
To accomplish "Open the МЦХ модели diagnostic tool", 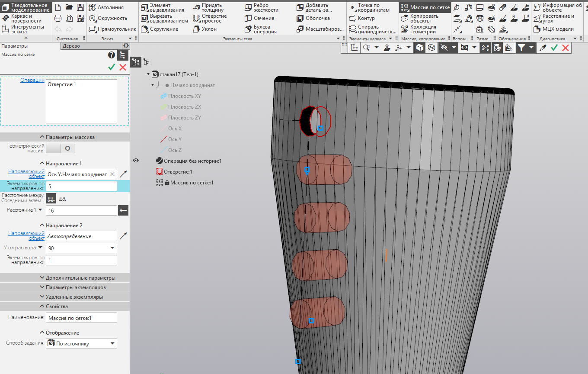I will click(x=554, y=29).
